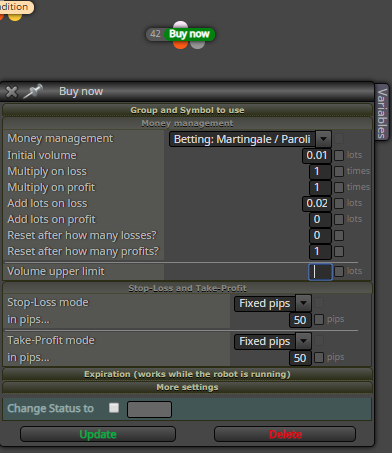Viewport: 392px width, 453px height.
Task: Edit Stop-Loss pips value field
Action: point(300,320)
